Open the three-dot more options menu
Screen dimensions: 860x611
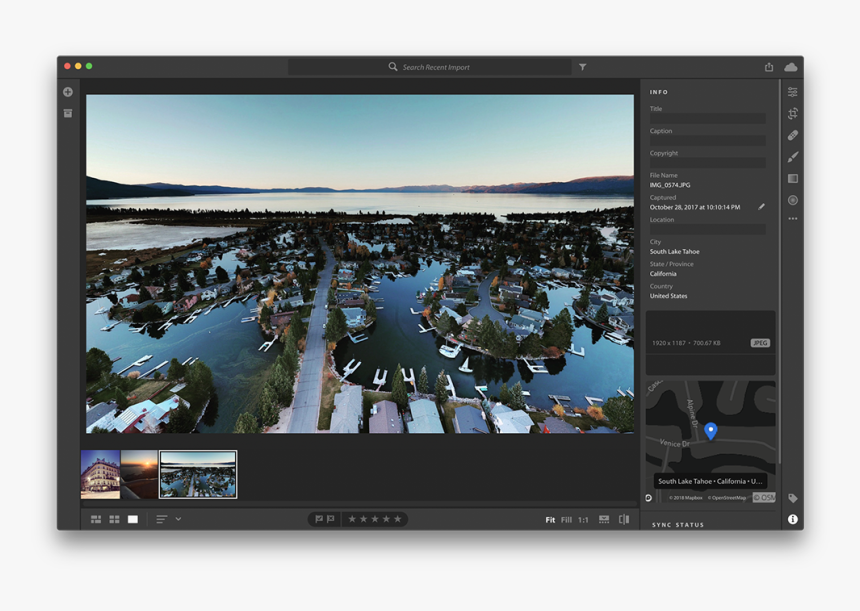point(793,219)
